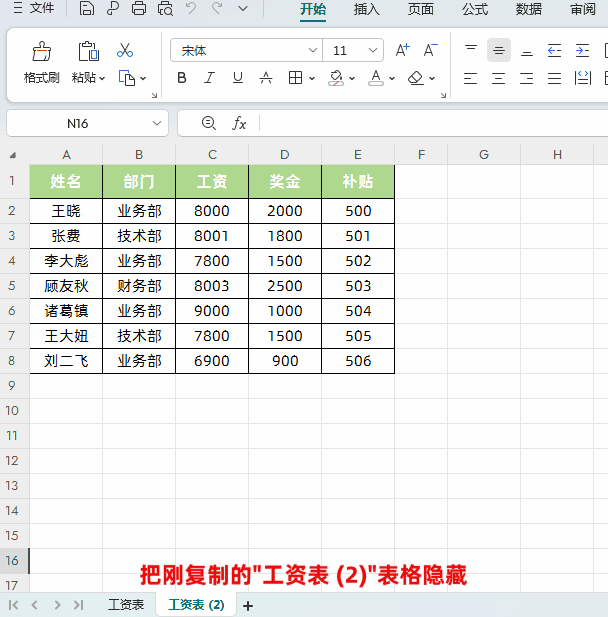Image resolution: width=608 pixels, height=617 pixels.
Task: Open the borders dropdown arrow
Action: [x=312, y=78]
